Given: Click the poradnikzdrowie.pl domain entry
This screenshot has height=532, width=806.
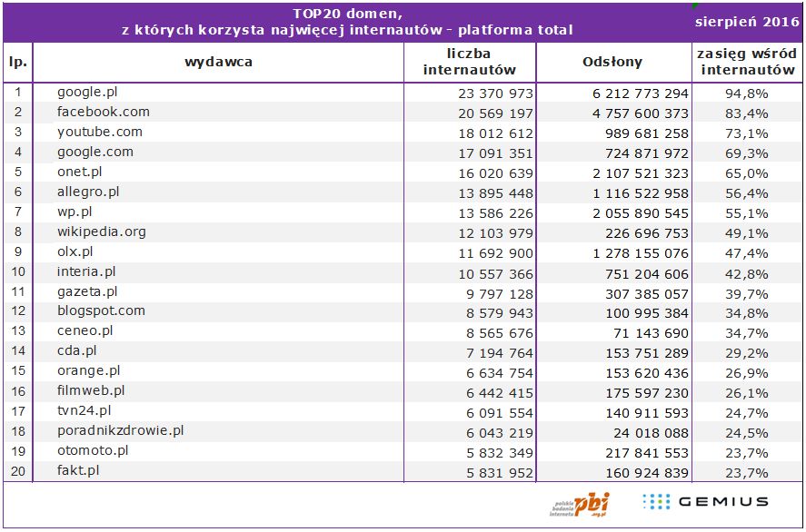Looking at the screenshot, I should (120, 431).
